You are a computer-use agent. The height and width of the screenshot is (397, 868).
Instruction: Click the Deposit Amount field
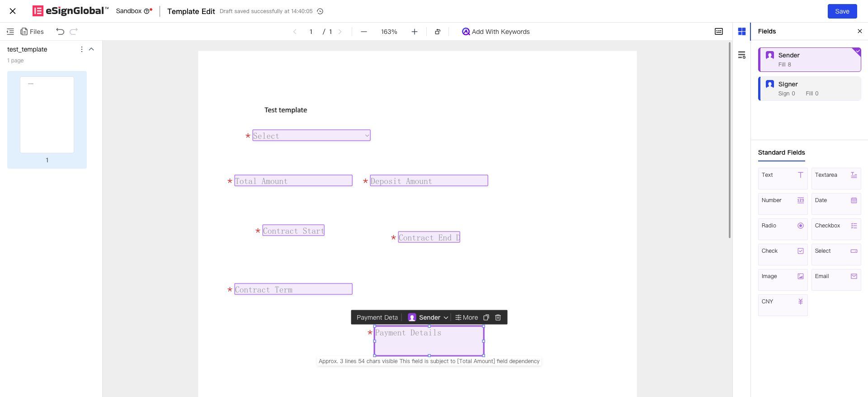(429, 181)
